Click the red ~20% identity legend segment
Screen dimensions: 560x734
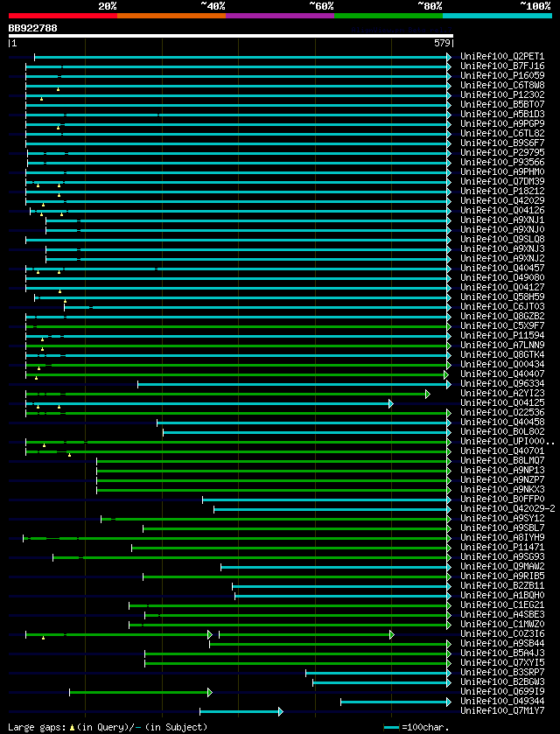pos(63,16)
